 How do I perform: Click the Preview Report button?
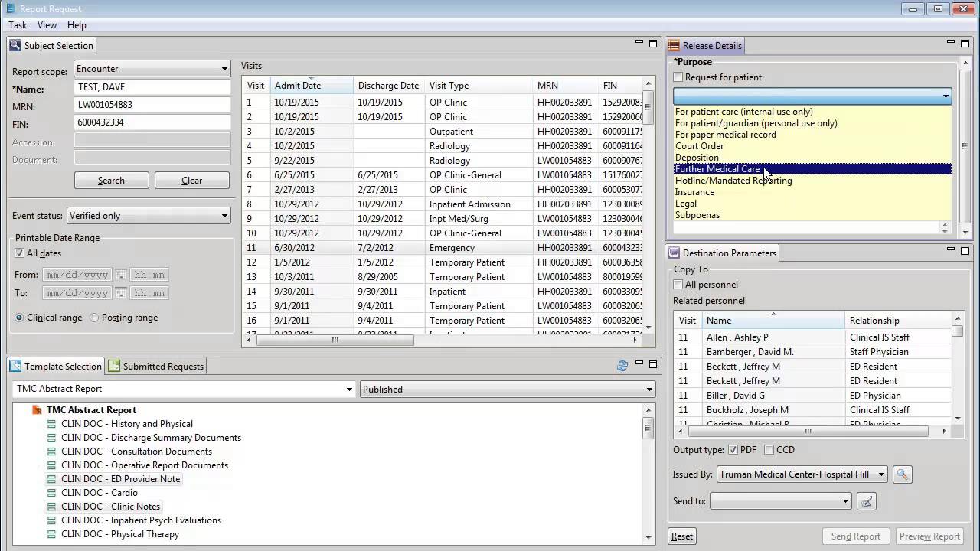point(929,536)
